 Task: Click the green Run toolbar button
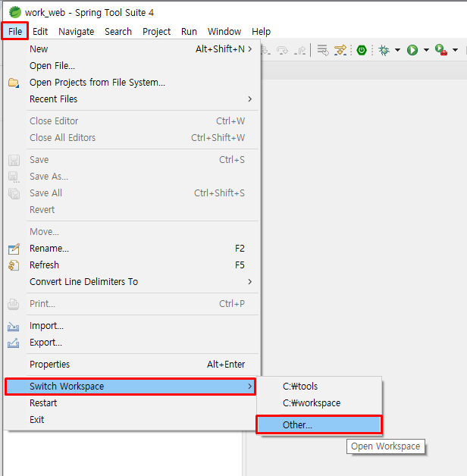point(412,50)
